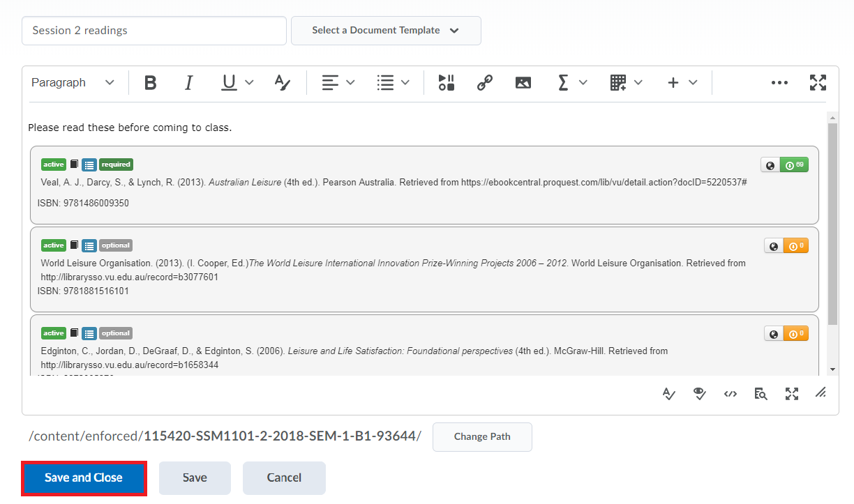Click globe icon on World Leisure reading
This screenshot has width=854, height=504.
774,246
